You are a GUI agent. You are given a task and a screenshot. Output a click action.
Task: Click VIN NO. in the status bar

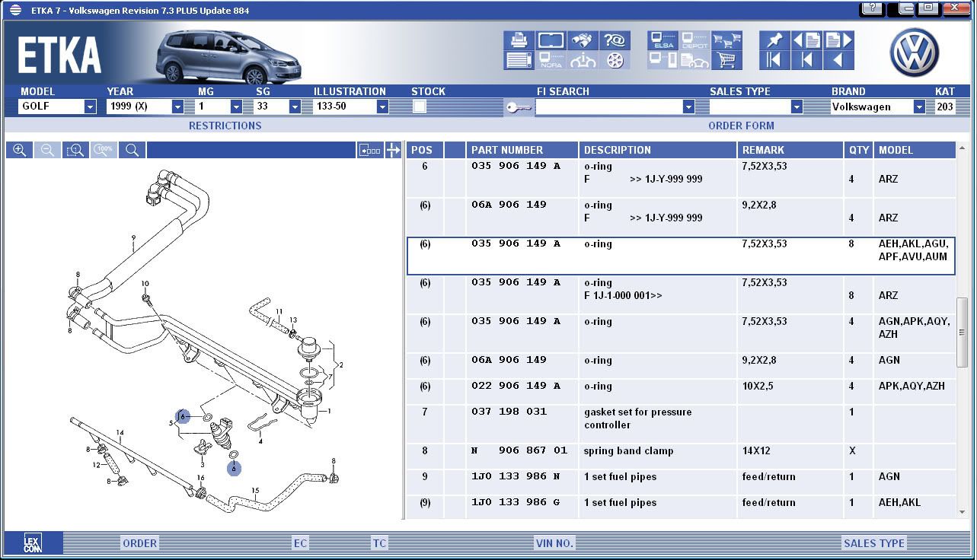[554, 543]
